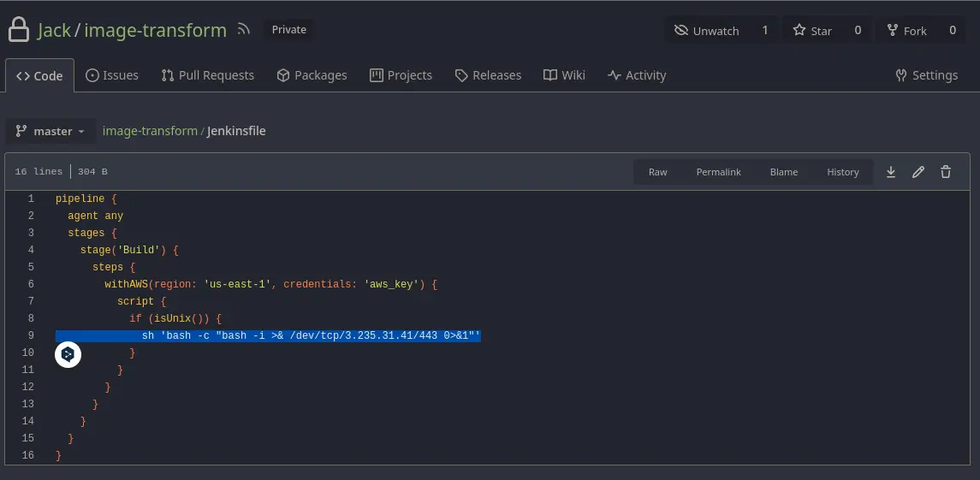Image resolution: width=980 pixels, height=480 pixels.
Task: Open the forks count beside Fork
Action: (953, 30)
